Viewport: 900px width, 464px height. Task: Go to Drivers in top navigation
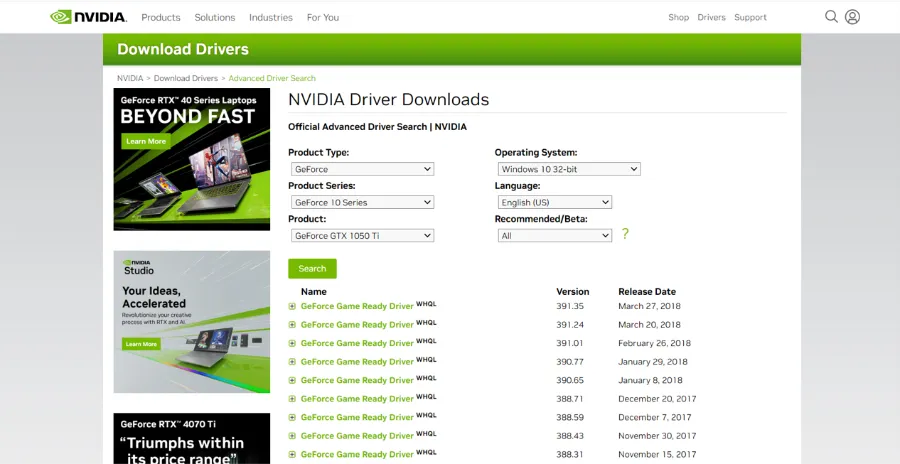tap(712, 17)
